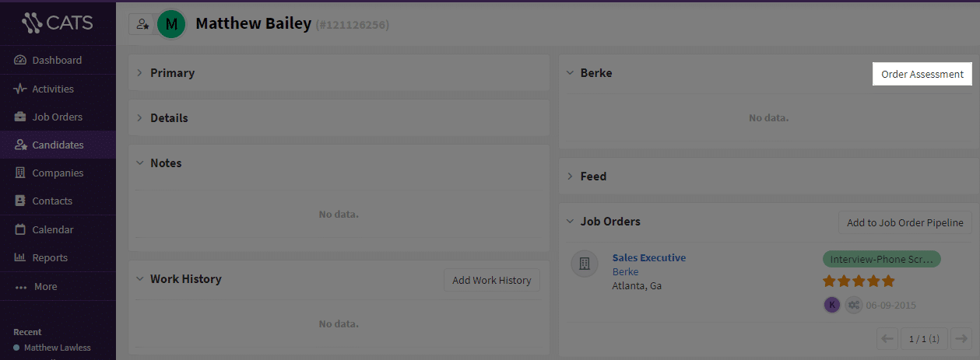Collapse the Notes section
Image resolution: width=980 pixels, height=360 pixels.
tap(139, 163)
